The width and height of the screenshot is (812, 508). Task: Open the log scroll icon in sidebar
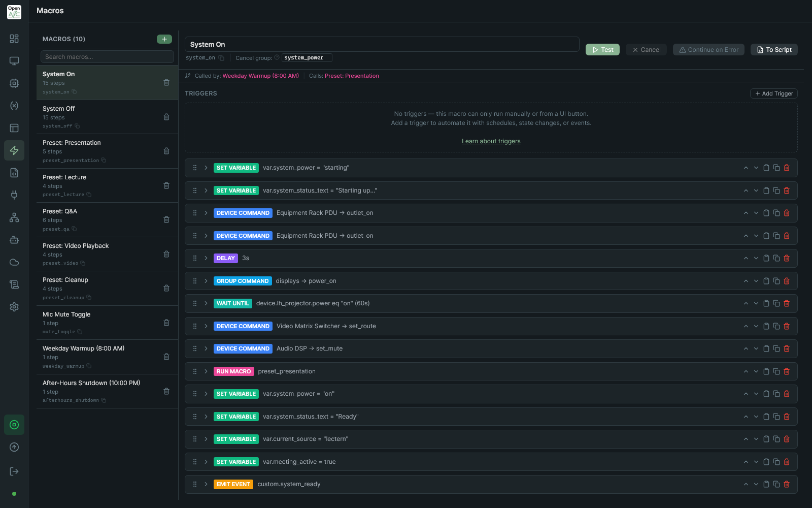pyautogui.click(x=14, y=284)
